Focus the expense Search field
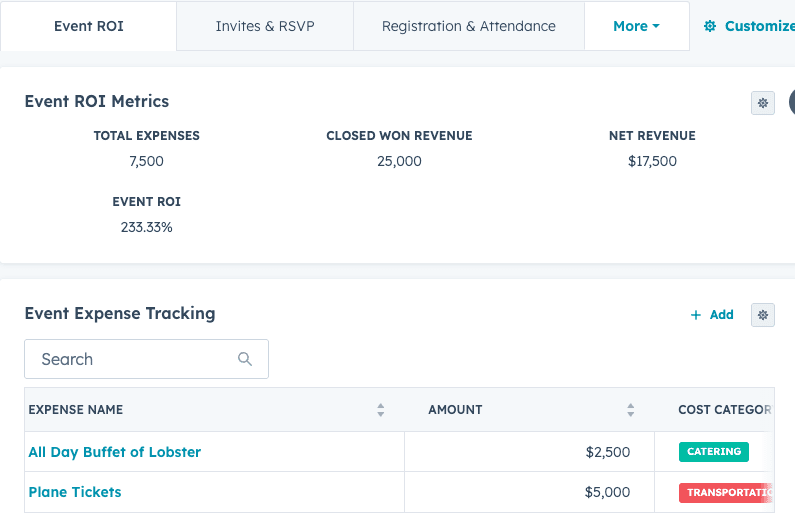The height and width of the screenshot is (531, 795). click(135, 360)
